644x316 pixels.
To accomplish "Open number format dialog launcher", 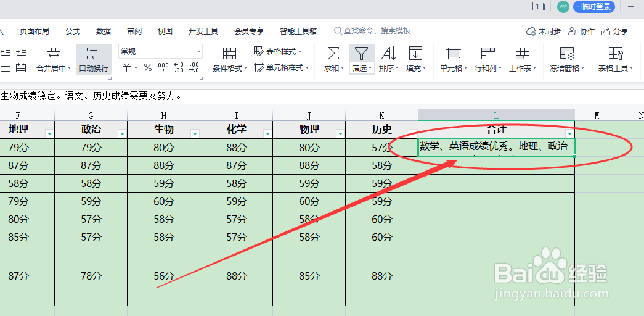I will [200, 78].
